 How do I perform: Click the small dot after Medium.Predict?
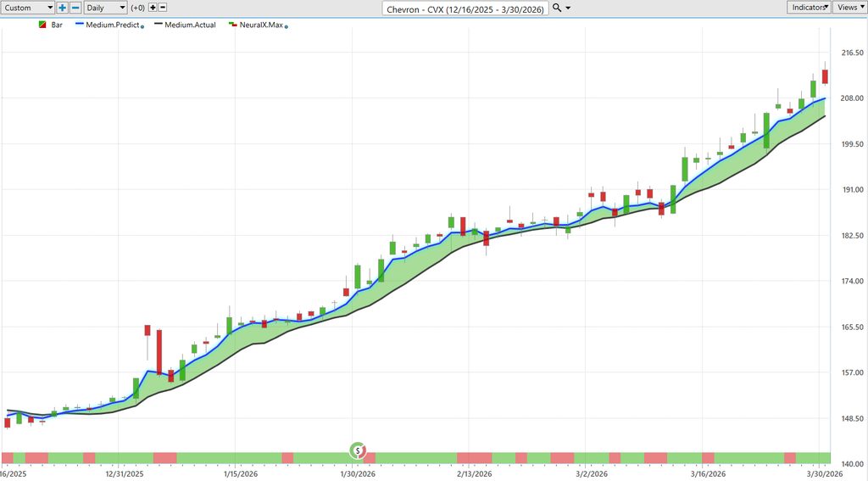[142, 27]
